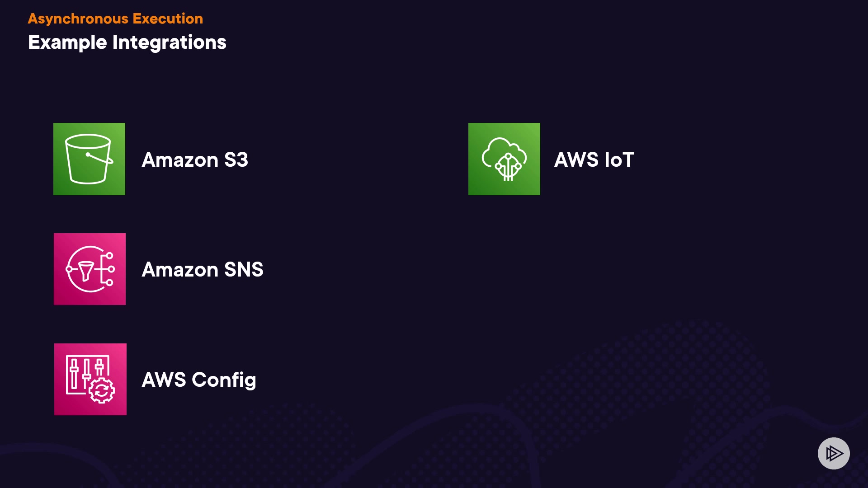Click the word "Execution" in orange heading

[x=168, y=19]
